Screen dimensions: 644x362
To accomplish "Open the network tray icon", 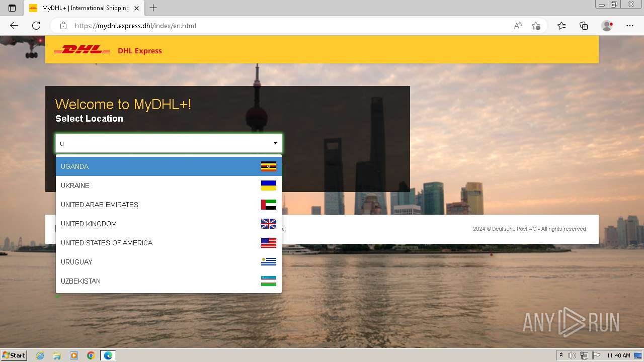I will pos(584,355).
